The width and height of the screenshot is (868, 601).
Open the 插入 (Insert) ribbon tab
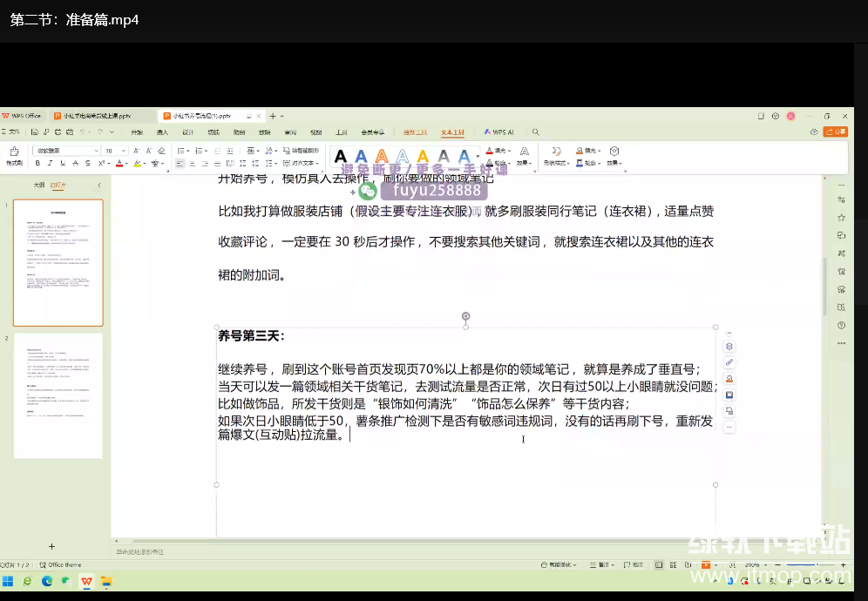pos(162,132)
